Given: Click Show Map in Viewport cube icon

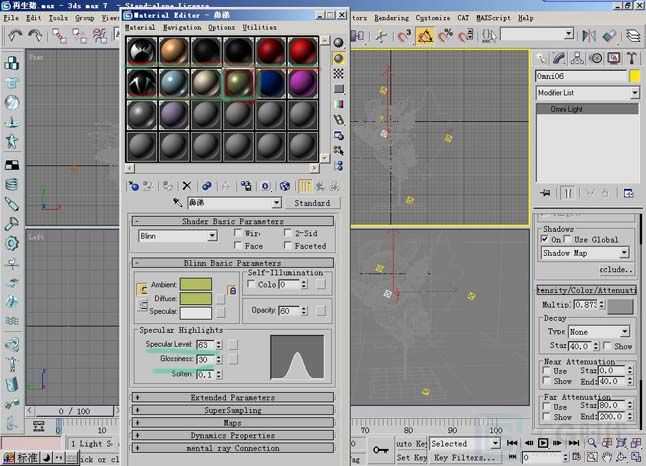Looking at the screenshot, I should point(285,186).
